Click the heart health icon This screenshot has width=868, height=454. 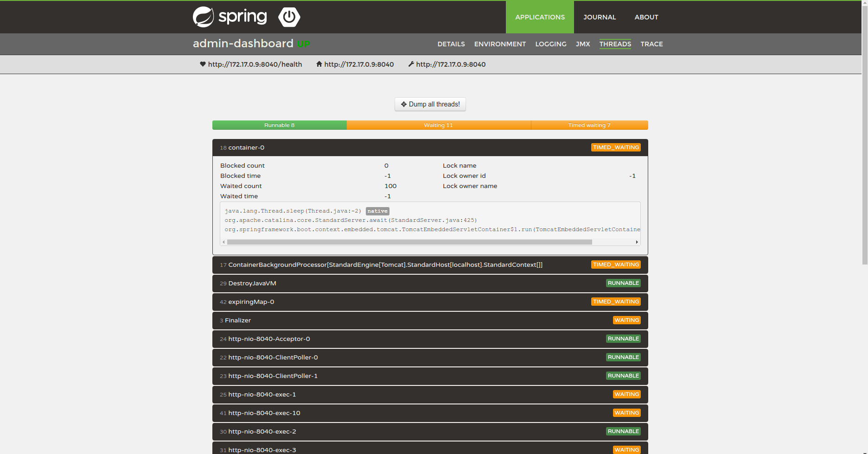point(203,64)
